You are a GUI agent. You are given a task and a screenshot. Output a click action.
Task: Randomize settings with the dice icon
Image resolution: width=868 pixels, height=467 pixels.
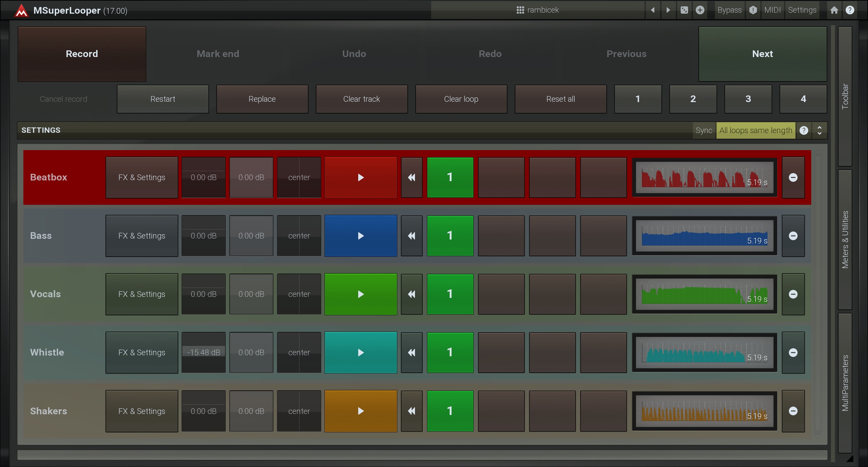click(684, 10)
